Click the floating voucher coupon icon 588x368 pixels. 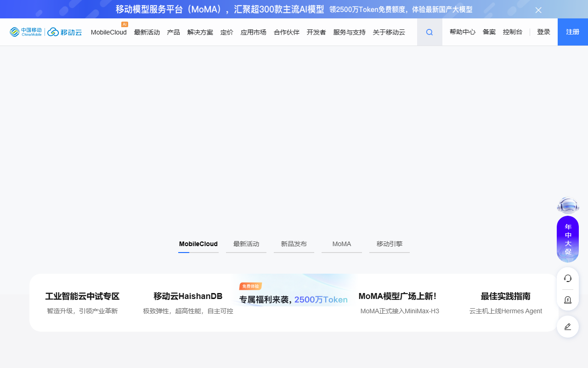pos(568,300)
